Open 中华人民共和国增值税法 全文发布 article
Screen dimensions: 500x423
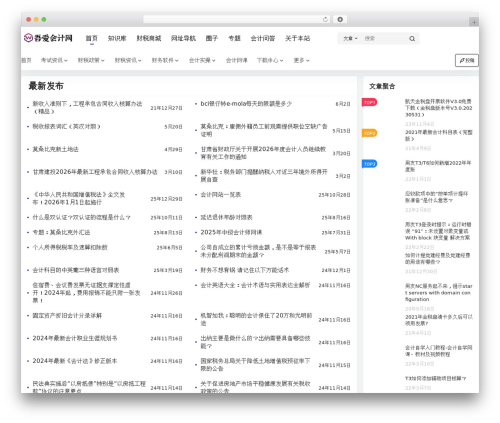pos(79,198)
